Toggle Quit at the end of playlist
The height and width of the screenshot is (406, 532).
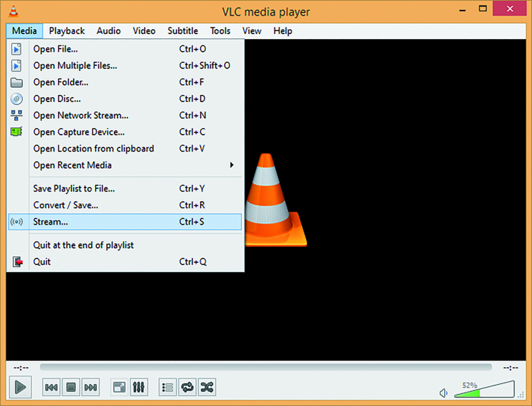coord(125,245)
